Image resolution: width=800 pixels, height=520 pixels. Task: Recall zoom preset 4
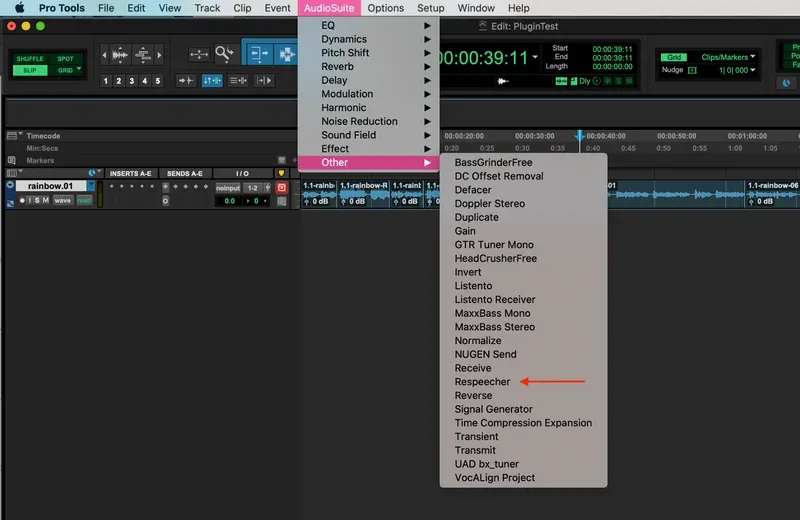pos(145,81)
